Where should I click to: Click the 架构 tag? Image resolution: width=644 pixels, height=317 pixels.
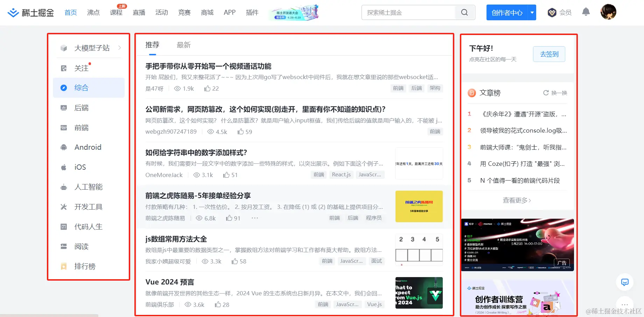435,88
